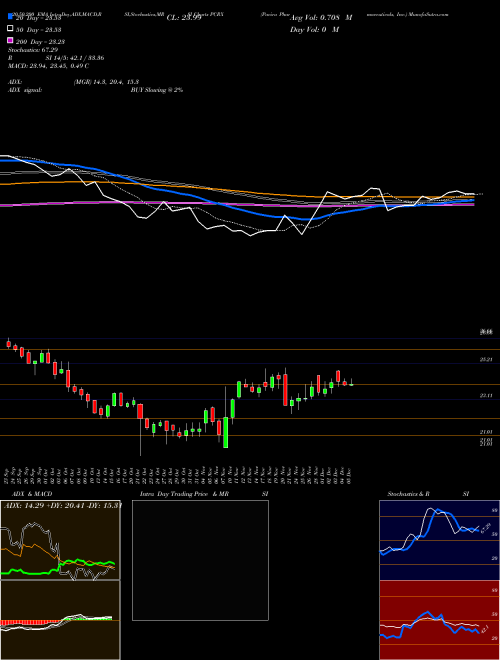The image size is (500, 660).
Task: Click the '50 Day - 23.33' legend label
Action: [39, 30]
